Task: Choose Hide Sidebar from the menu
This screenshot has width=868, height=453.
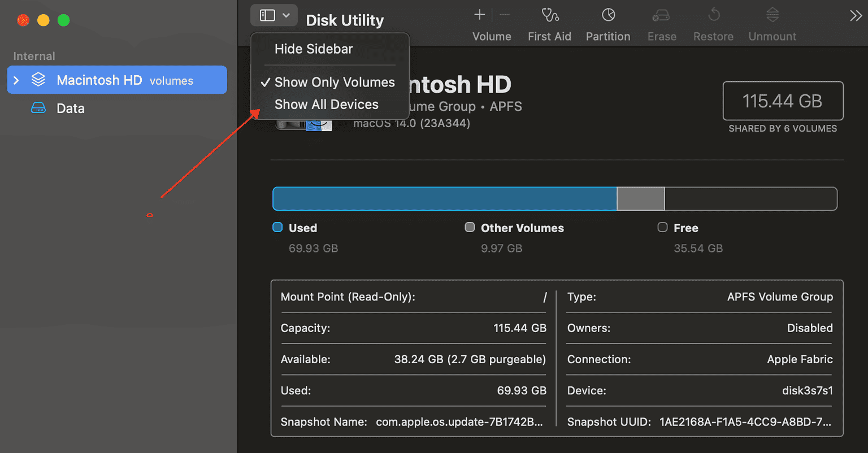Action: [313, 49]
